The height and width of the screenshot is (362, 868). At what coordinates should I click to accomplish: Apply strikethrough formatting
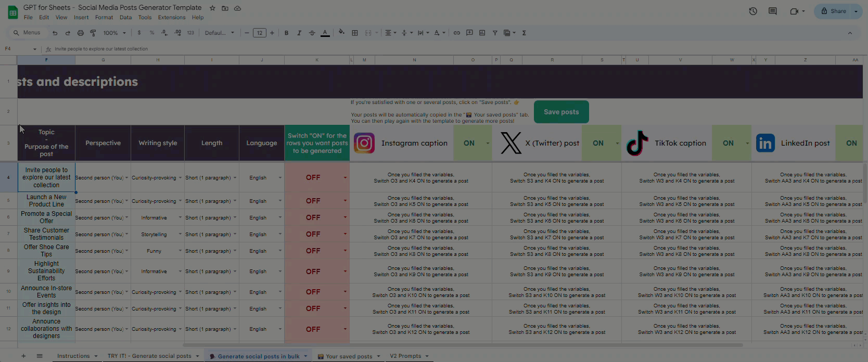(312, 33)
